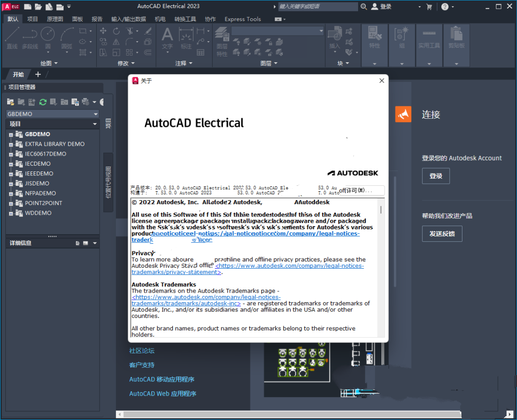Click the Refresh icon in Project Manager
Viewport: 517px width, 420px height.
tap(43, 102)
